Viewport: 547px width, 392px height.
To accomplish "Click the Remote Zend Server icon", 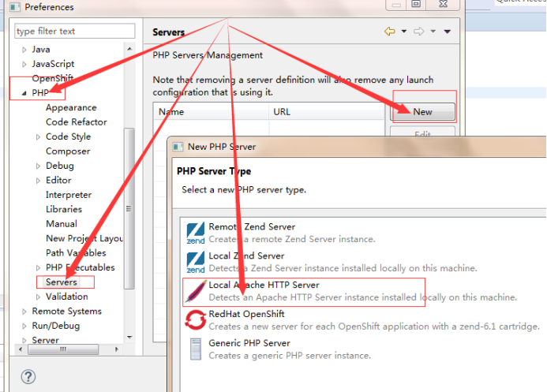I will pyautogui.click(x=196, y=233).
